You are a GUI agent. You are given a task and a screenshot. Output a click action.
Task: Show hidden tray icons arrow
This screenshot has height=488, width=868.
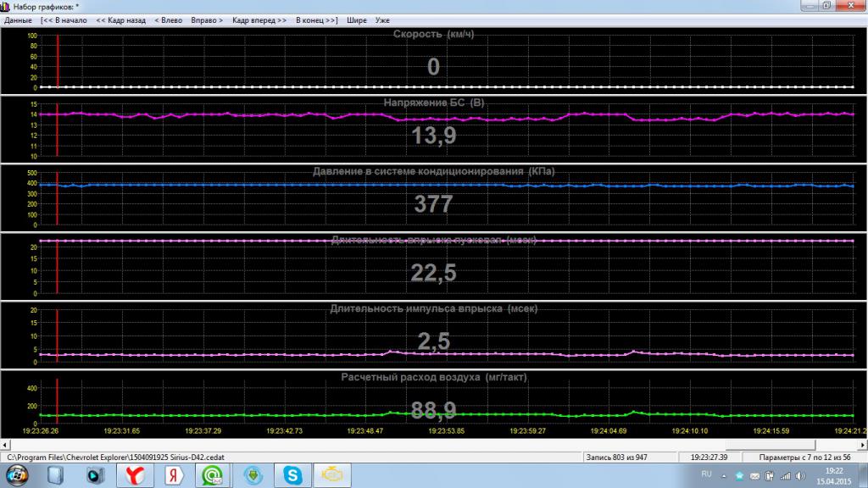point(724,476)
